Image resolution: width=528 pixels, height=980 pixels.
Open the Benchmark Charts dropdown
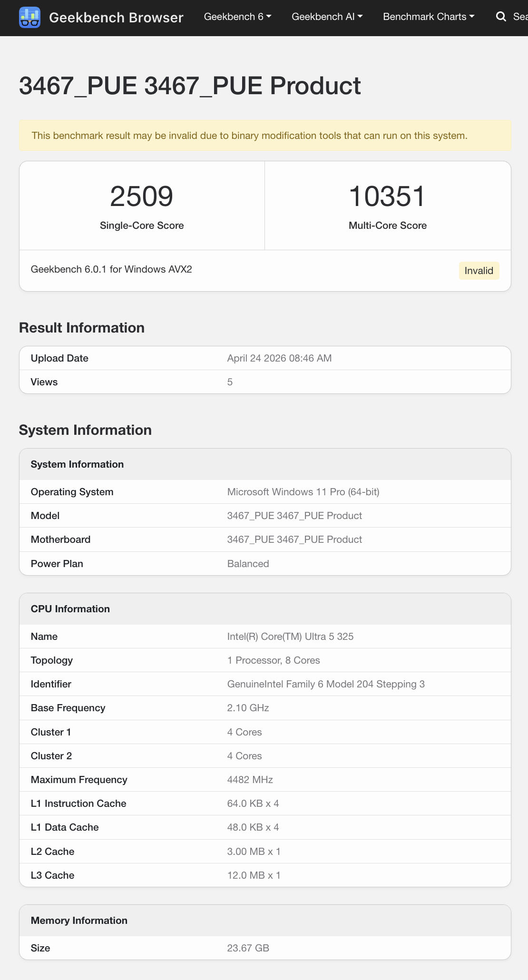[x=429, y=17]
